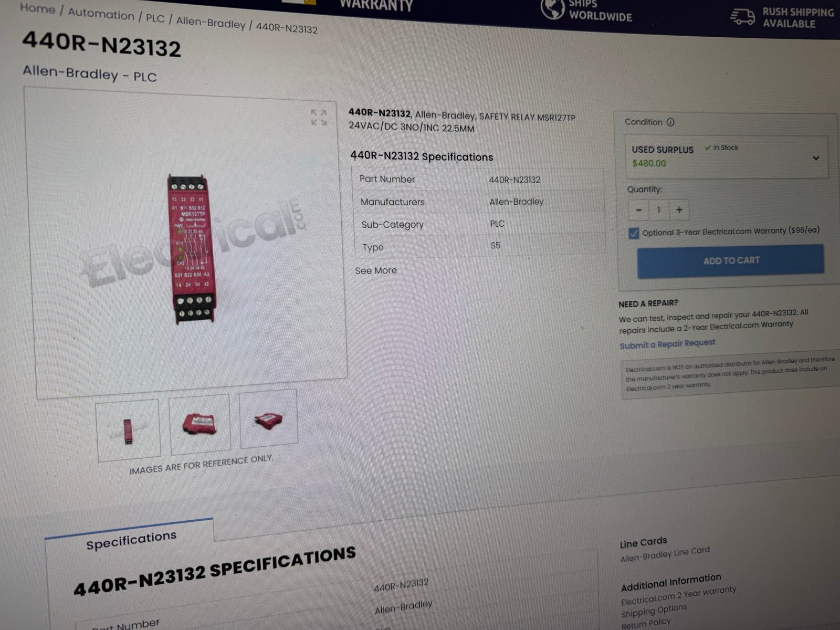The width and height of the screenshot is (840, 630).
Task: Click the Ships Worldwide globe icon
Action: click(x=552, y=8)
